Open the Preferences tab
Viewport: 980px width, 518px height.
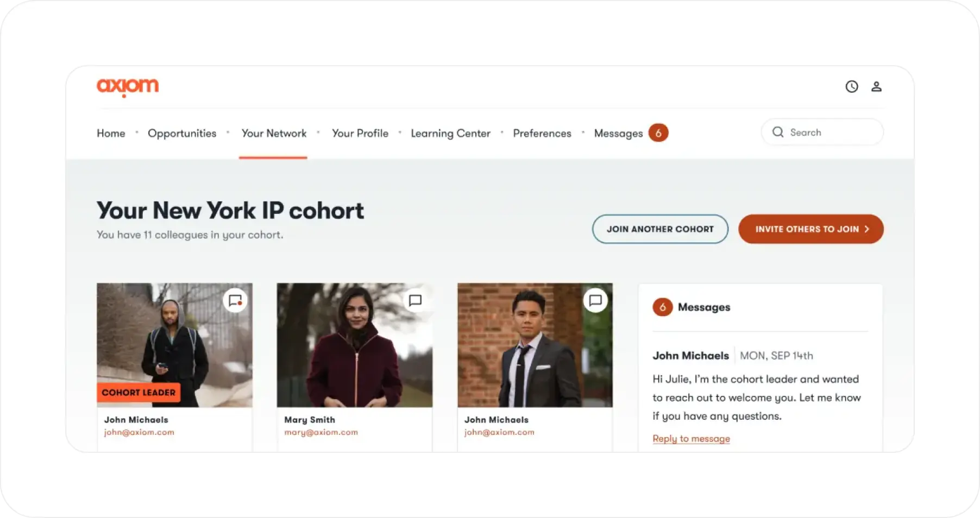tap(542, 133)
